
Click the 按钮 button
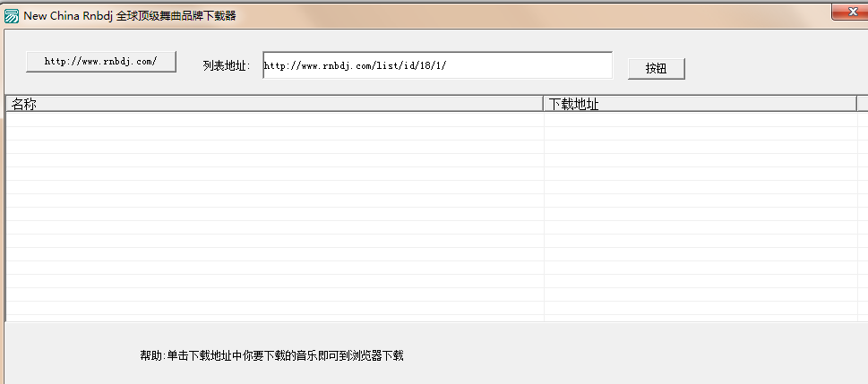tap(656, 69)
